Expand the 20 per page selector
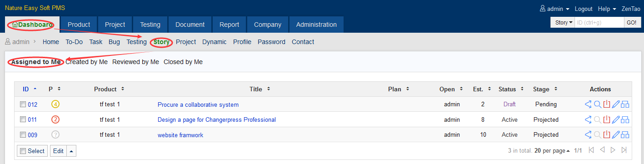The width and height of the screenshot is (644, 164). point(552,150)
